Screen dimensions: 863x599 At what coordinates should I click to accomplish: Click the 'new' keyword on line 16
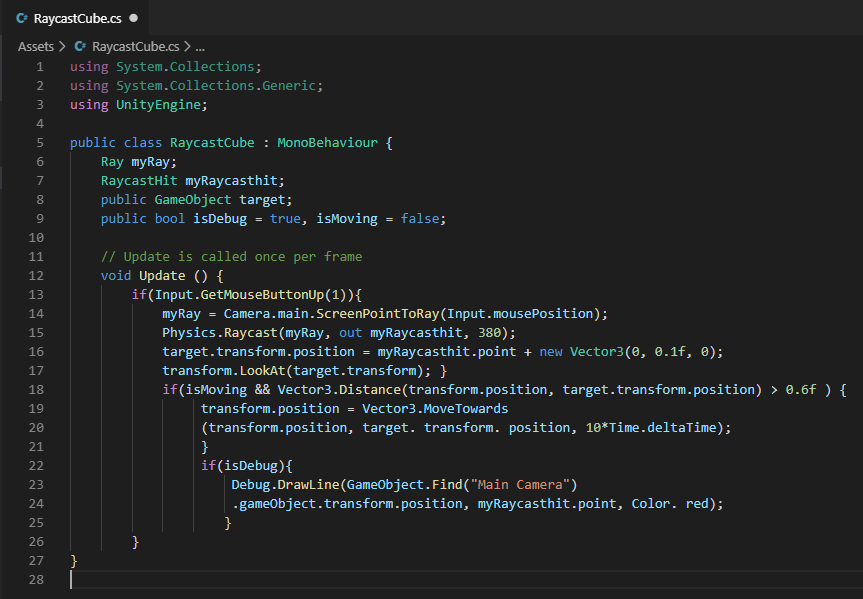pyautogui.click(x=551, y=351)
